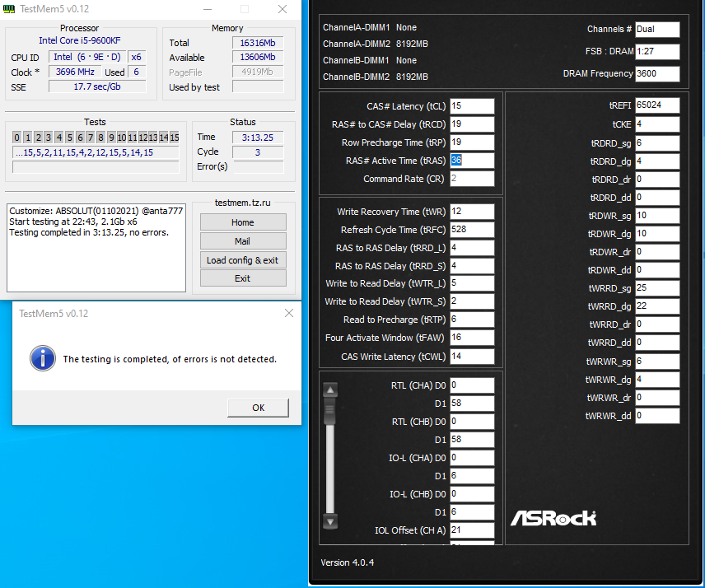This screenshot has width=705, height=588.
Task: Click the tRRD_L value field
Action: (472, 248)
